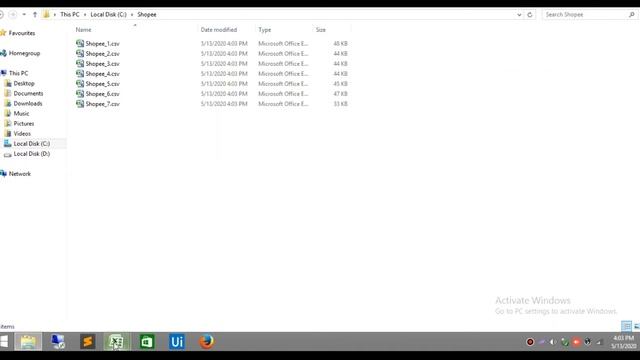Sort files by Date modified column
The height and width of the screenshot is (360, 640).
pyautogui.click(x=219, y=30)
